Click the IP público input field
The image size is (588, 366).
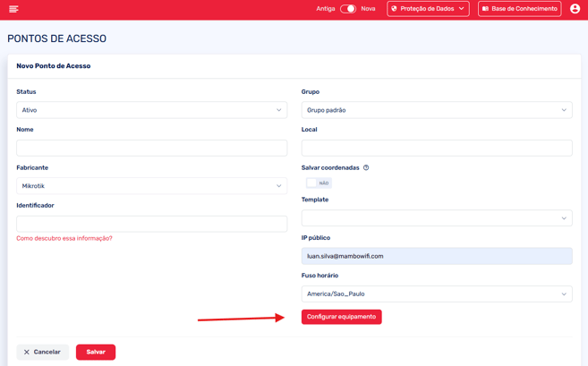437,256
